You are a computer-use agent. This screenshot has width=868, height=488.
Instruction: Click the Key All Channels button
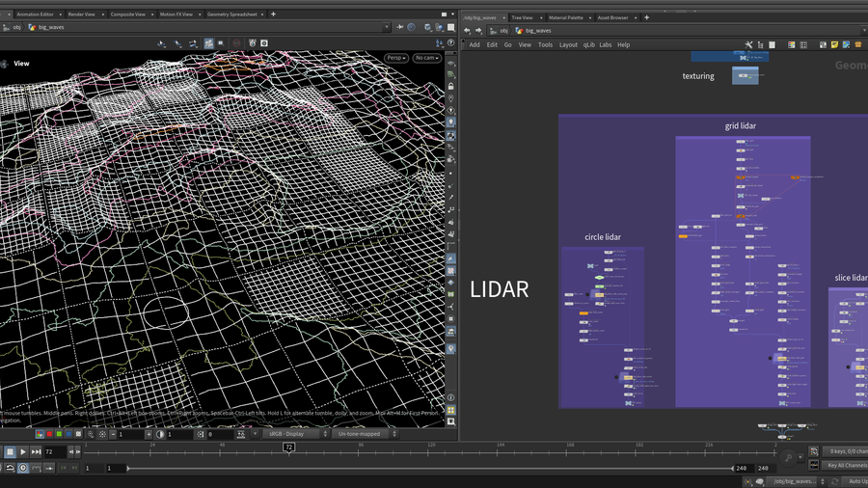coord(846,465)
